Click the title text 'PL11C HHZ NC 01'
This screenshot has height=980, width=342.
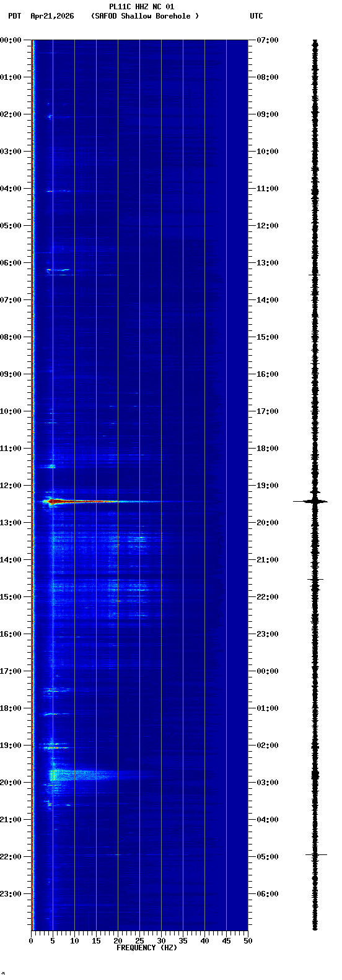point(142,7)
